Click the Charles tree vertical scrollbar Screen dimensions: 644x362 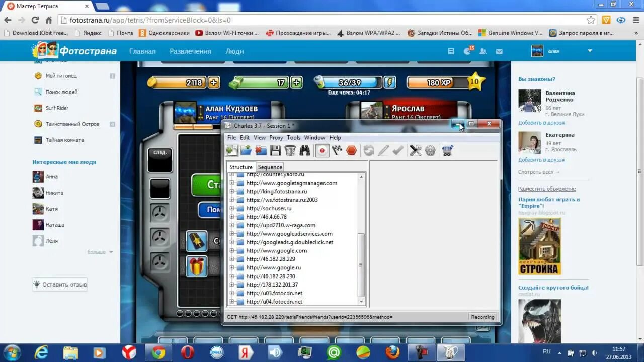click(x=361, y=265)
